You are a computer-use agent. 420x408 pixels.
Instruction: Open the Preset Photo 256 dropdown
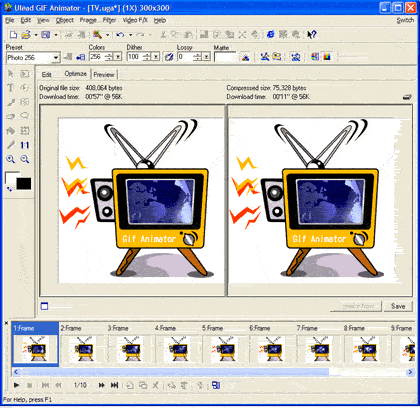click(x=56, y=58)
